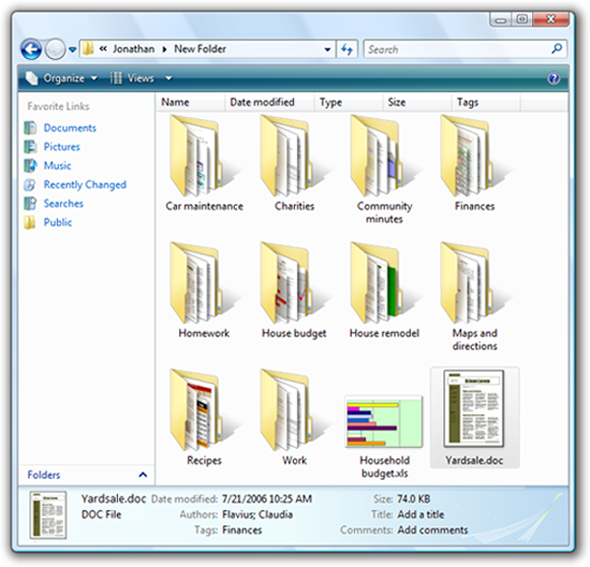Open the Organize dropdown arrow
This screenshot has height=567, width=590.
pos(94,78)
